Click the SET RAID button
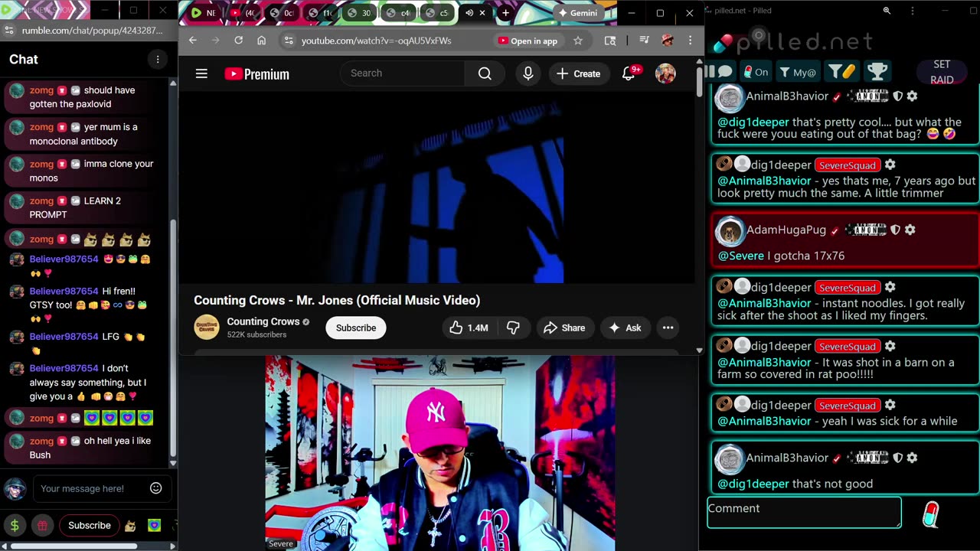The width and height of the screenshot is (980, 551). 942,72
